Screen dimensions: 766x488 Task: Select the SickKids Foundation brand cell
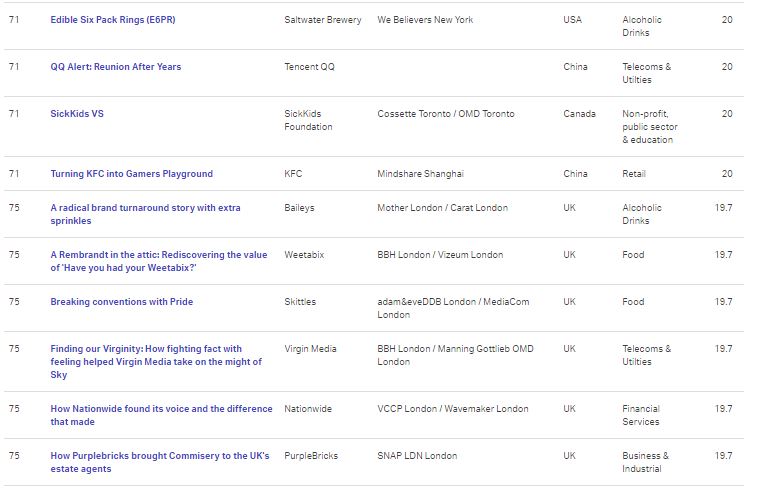308,120
